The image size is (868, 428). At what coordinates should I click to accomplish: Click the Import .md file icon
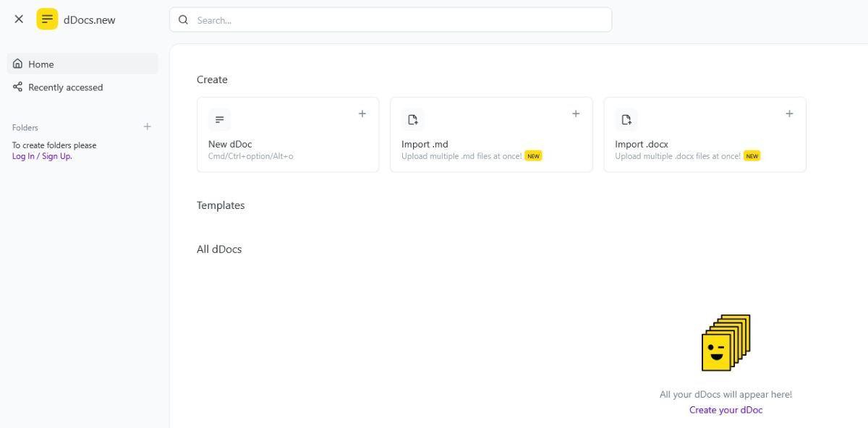(412, 119)
